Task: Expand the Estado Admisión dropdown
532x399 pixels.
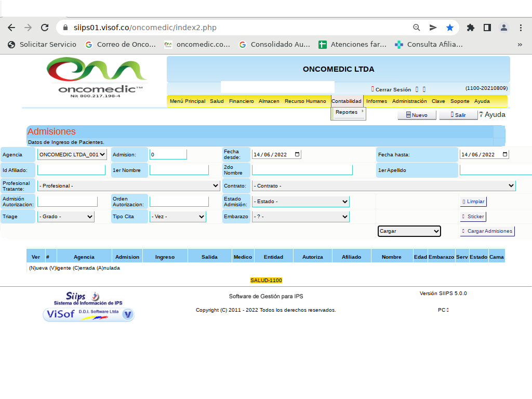Action: (x=300, y=202)
